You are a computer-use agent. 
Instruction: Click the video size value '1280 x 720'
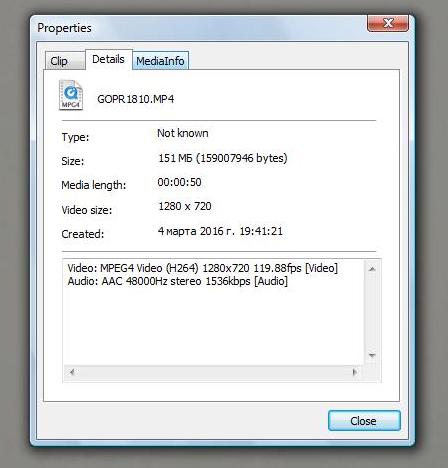185,206
